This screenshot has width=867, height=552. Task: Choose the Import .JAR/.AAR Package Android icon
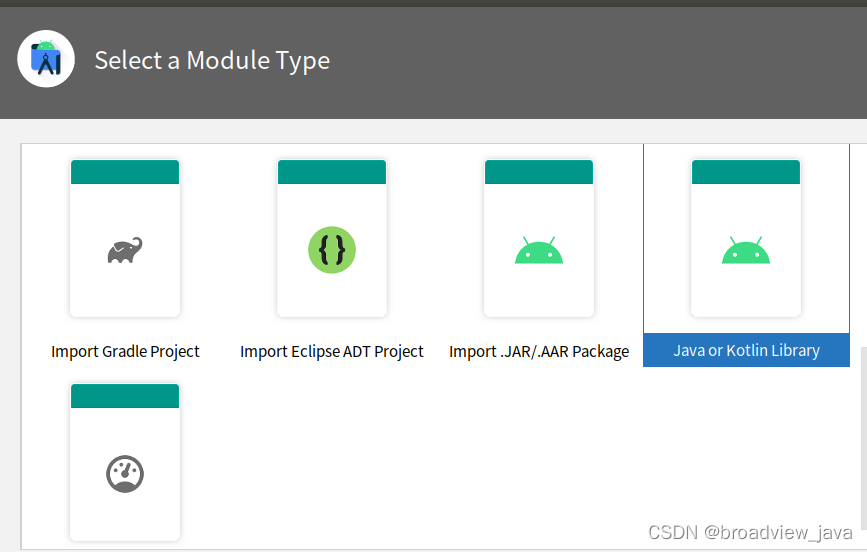(539, 251)
